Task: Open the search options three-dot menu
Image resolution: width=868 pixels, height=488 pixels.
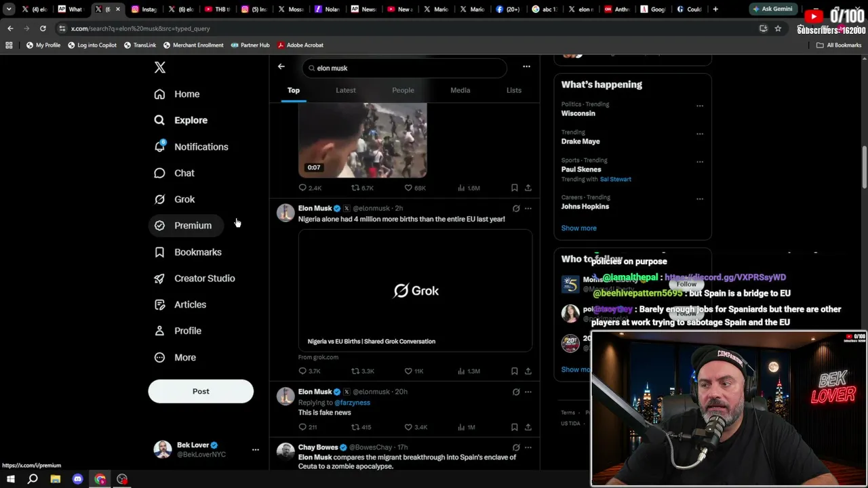Action: coord(526,66)
